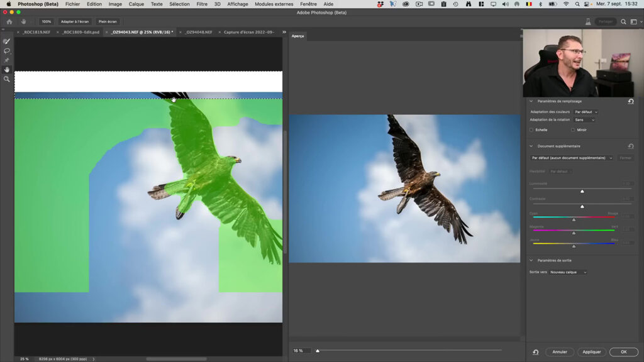
Task: Enable the Echelle checkbox
Action: pos(531,130)
